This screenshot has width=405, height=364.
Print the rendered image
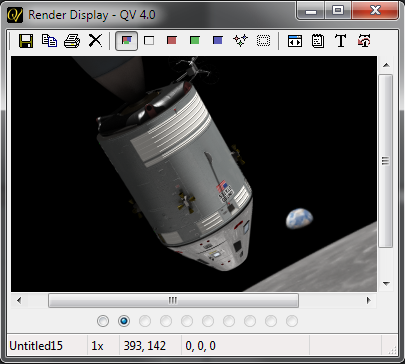point(72,41)
